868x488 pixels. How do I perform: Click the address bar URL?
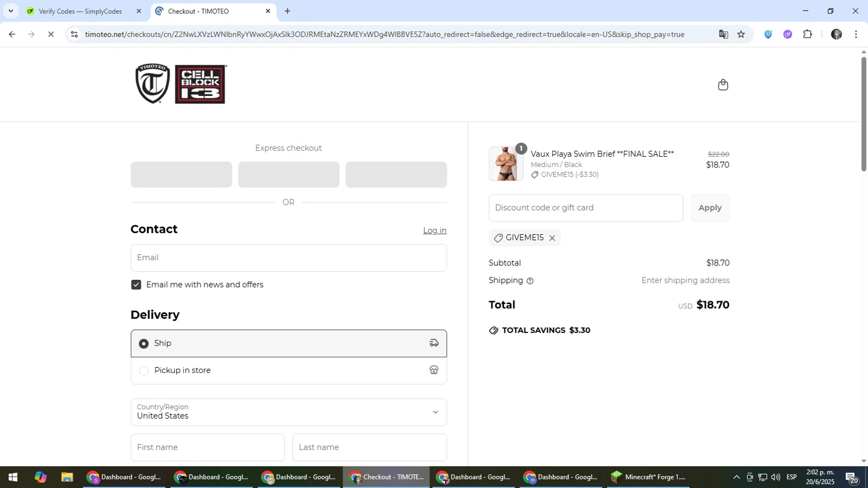click(385, 35)
